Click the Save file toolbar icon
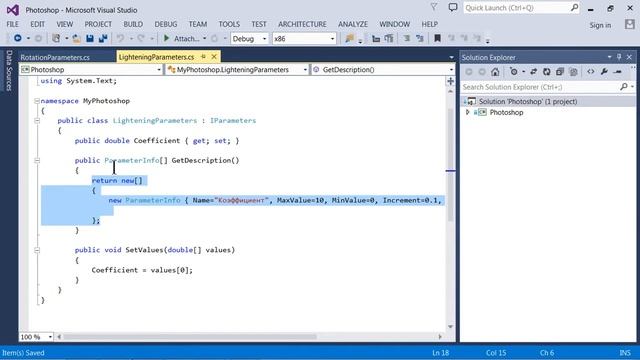This screenshot has height=360, width=640. [90, 38]
